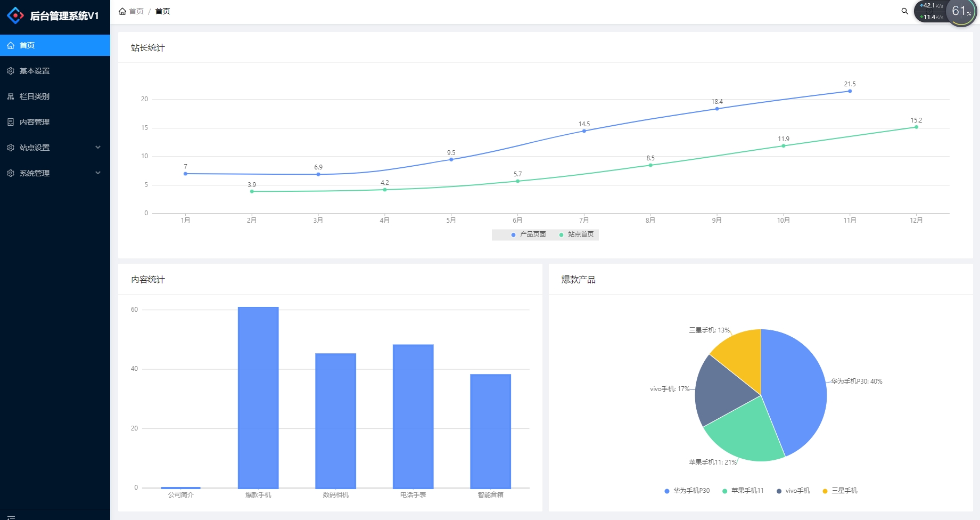Image resolution: width=980 pixels, height=520 pixels.
Task: Toggle vivo手机 in pie legend
Action: [x=793, y=491]
